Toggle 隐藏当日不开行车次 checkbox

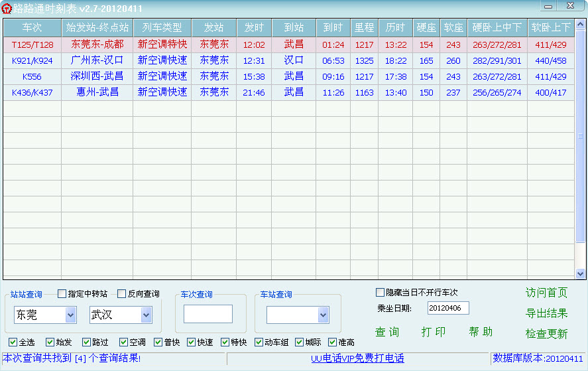point(380,292)
